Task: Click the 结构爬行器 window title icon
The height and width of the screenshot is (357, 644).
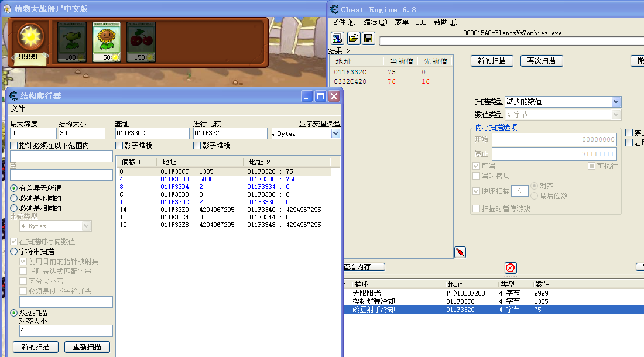Action: [13, 96]
